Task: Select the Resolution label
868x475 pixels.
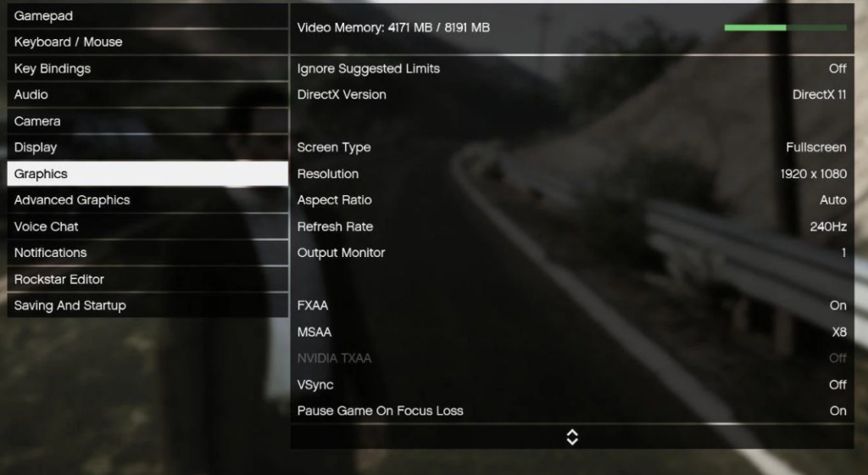Action: click(x=328, y=174)
